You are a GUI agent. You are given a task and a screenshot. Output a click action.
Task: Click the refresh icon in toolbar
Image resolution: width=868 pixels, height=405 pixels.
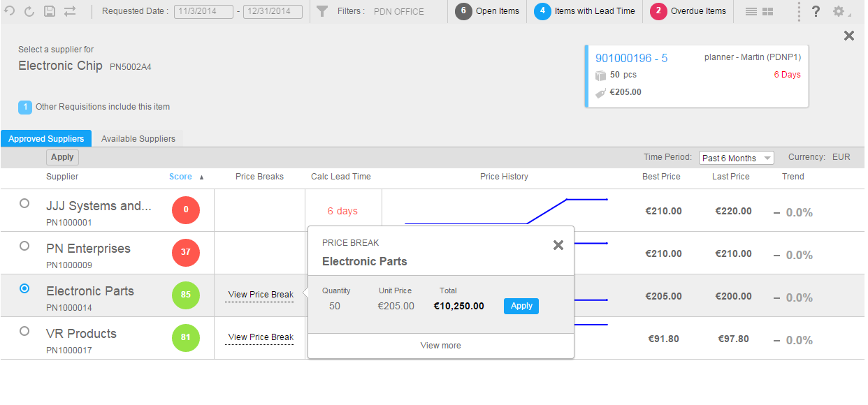29,11
